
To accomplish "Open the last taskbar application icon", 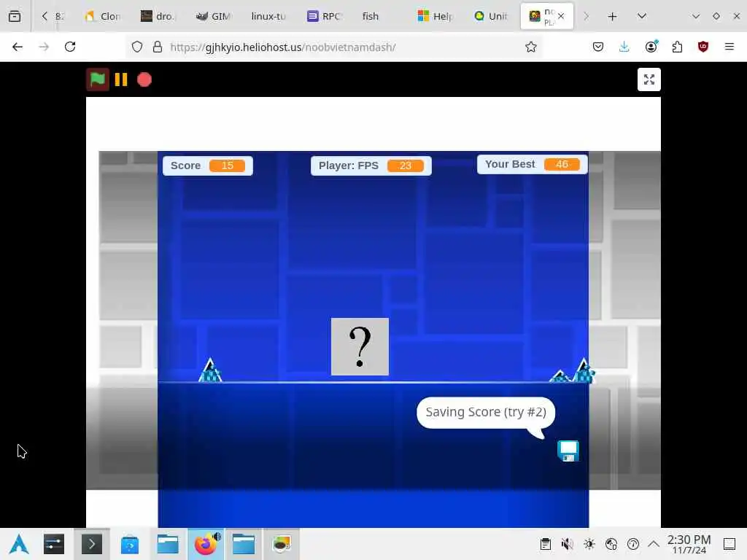I will pos(282,544).
